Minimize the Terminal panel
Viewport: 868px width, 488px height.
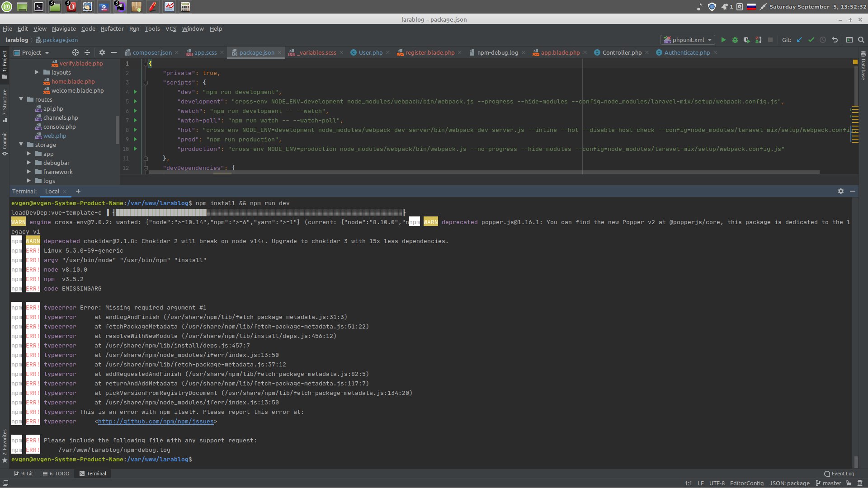(853, 191)
